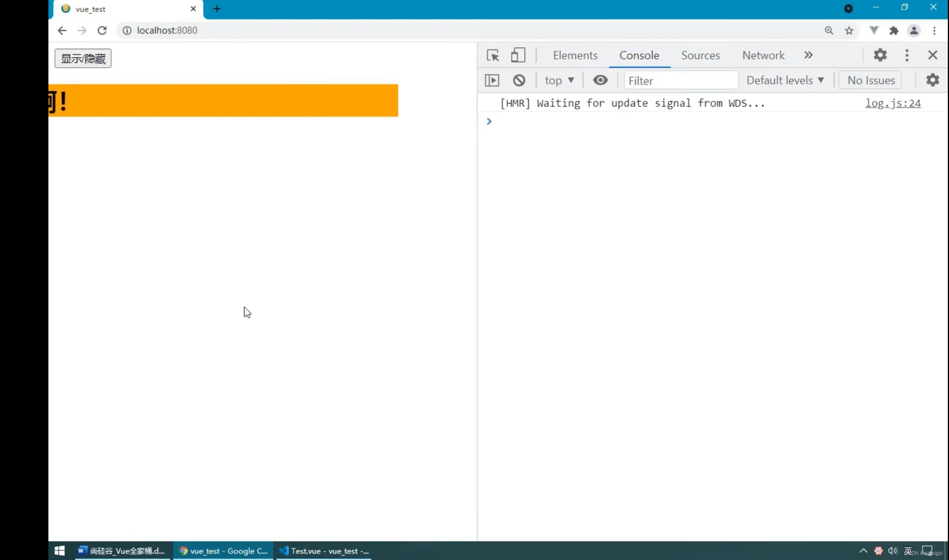The image size is (949, 560).
Task: Click the 显示/隐藏 button
Action: 83,59
